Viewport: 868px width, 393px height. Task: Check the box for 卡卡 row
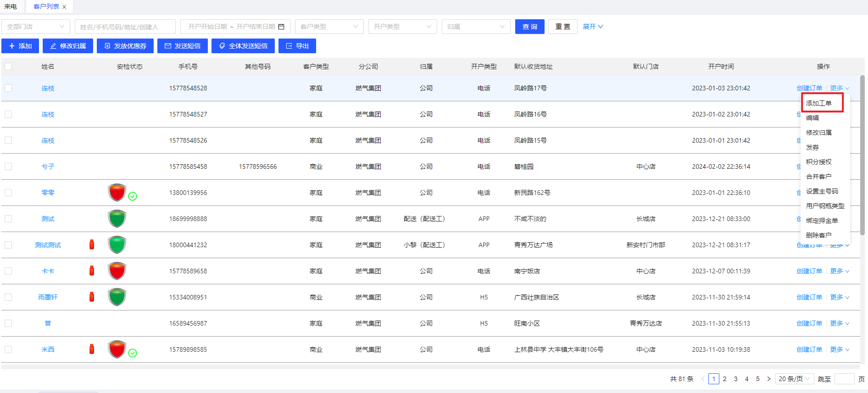pos(8,271)
